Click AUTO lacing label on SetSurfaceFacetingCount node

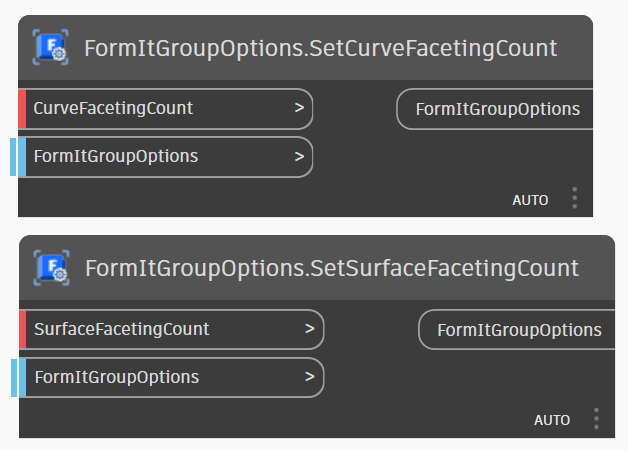552,420
